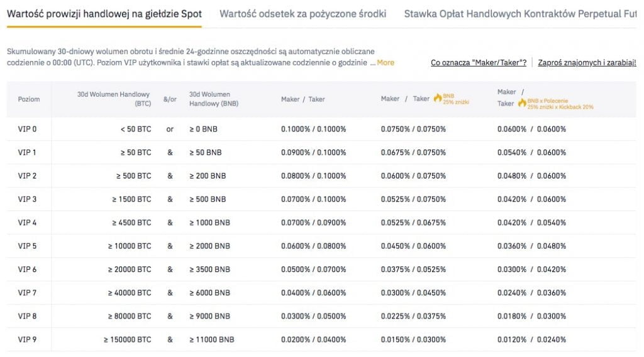Click the '0.0360% / 0.0480%' kickback fee value
The image size is (644, 357).
coord(531,246)
